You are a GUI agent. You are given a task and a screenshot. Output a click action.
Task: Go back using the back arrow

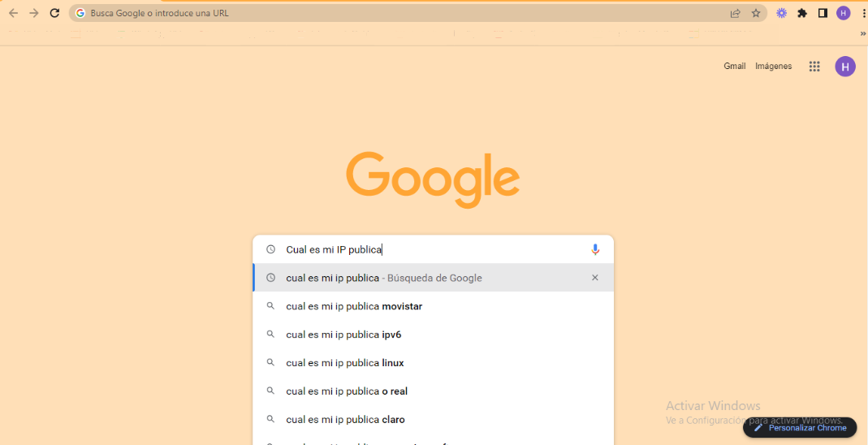(x=13, y=13)
